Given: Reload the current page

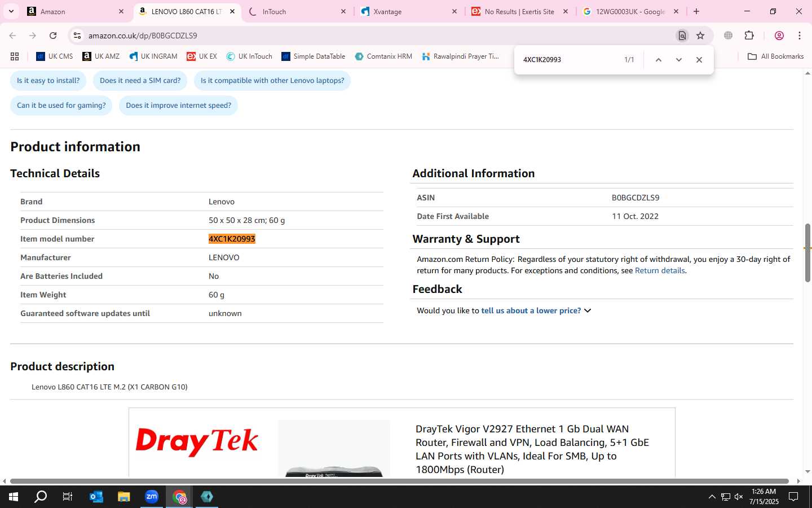Looking at the screenshot, I should pyautogui.click(x=53, y=36).
